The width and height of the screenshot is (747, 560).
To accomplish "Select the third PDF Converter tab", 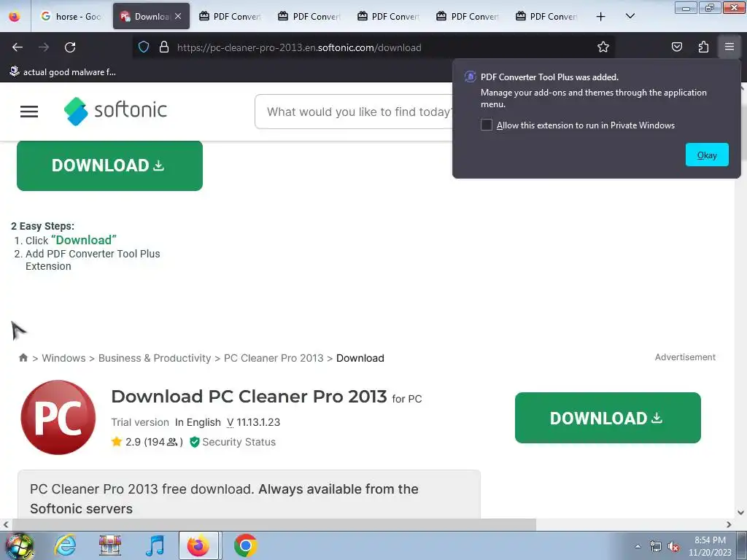I will 389,17.
